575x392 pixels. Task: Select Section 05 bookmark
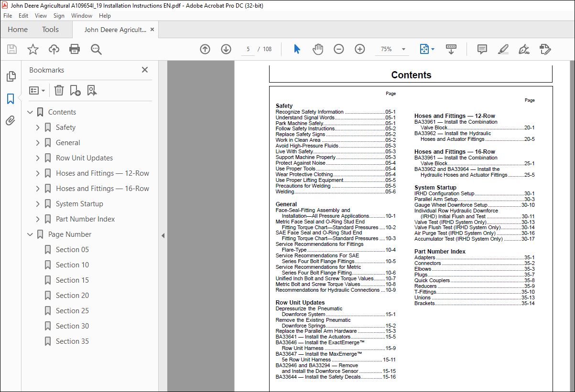click(x=72, y=250)
